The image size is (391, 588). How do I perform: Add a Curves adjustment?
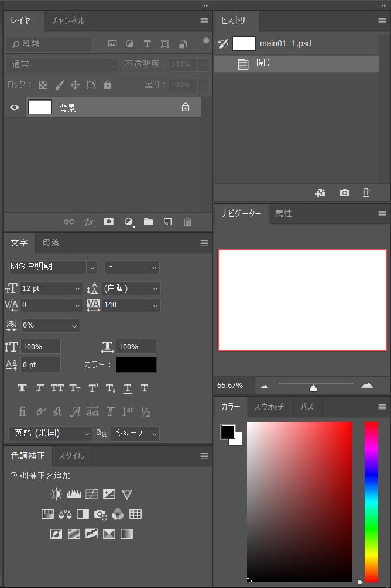point(91,494)
